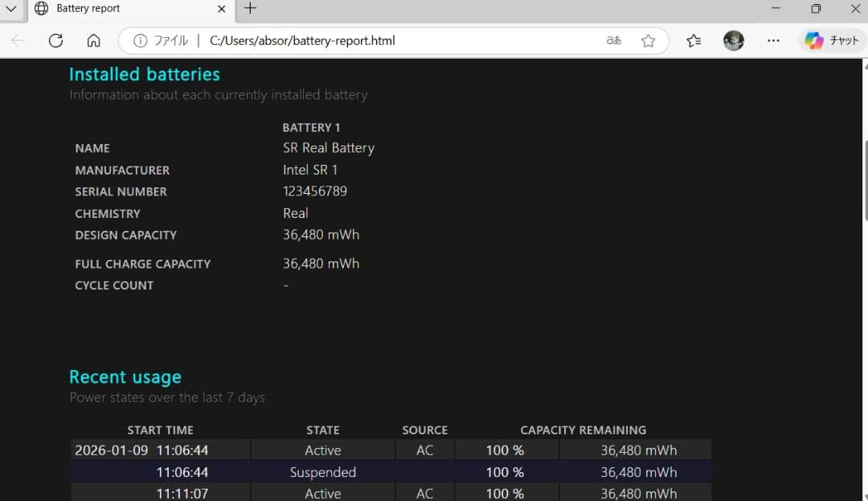The height and width of the screenshot is (501, 868).
Task: View site info next to ファイル label
Action: [141, 41]
